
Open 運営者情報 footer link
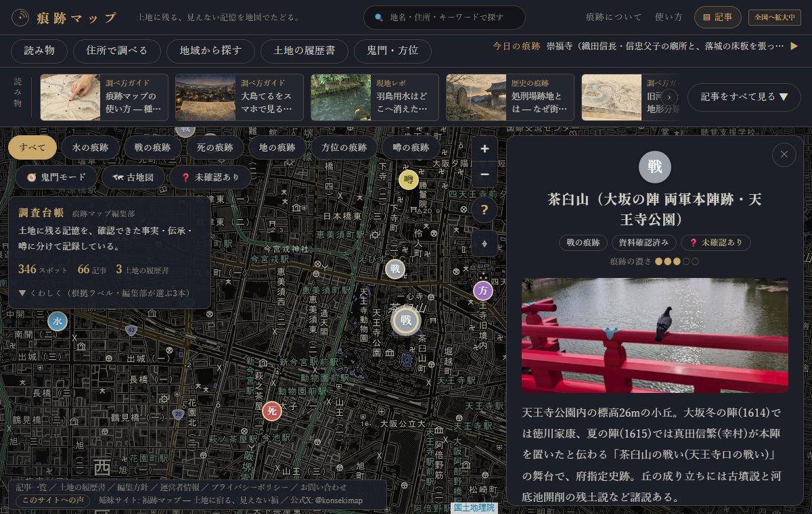coord(181,487)
